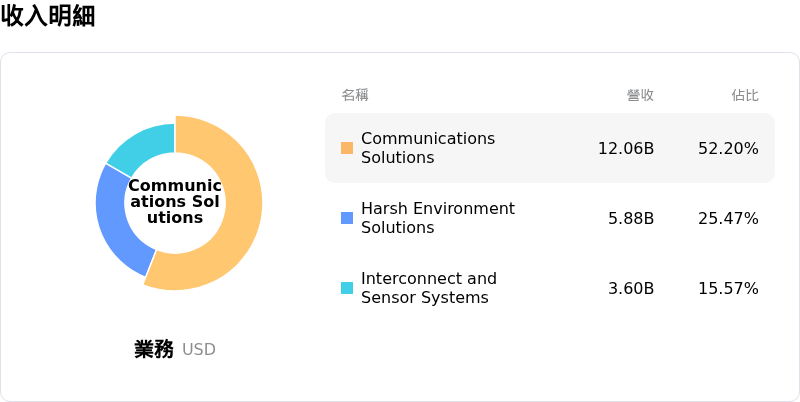
Task: Click the 收入明細 section heading
Action: point(48,16)
